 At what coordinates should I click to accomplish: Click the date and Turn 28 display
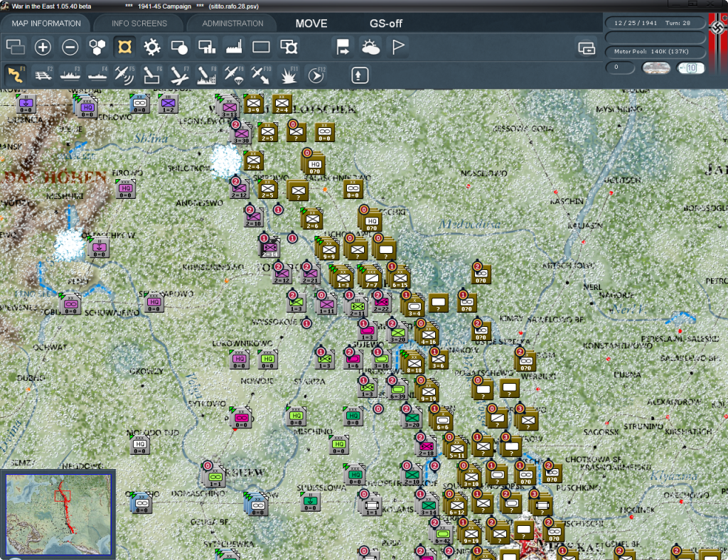coord(655,23)
